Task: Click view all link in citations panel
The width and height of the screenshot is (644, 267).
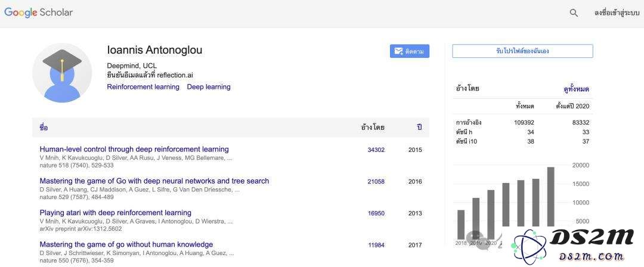Action: pos(576,89)
